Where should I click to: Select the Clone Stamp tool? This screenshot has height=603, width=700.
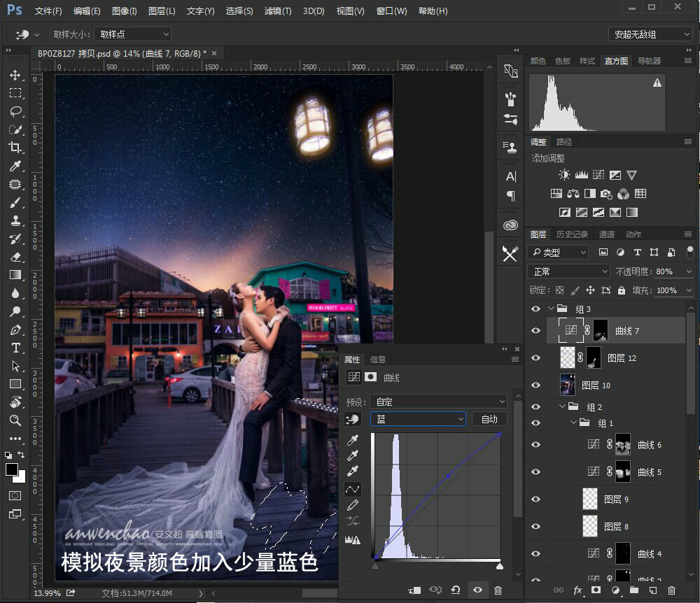coord(15,220)
